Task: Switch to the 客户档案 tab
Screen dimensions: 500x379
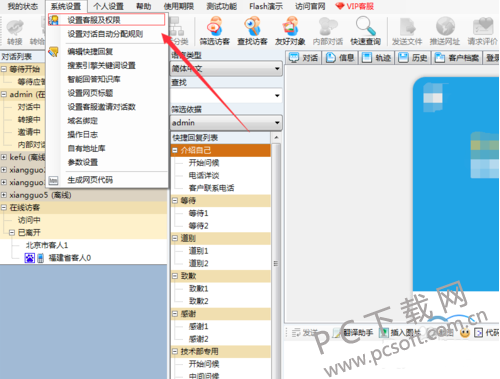Action: pos(457,58)
